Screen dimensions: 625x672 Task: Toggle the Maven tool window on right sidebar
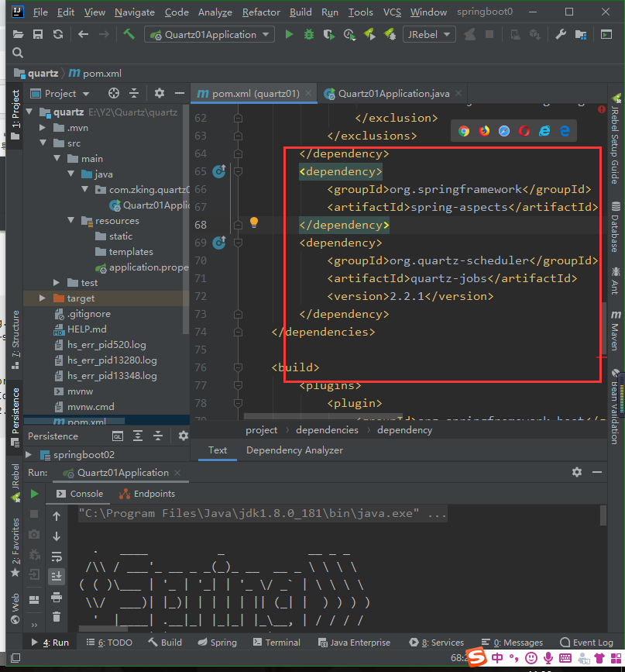(x=616, y=331)
